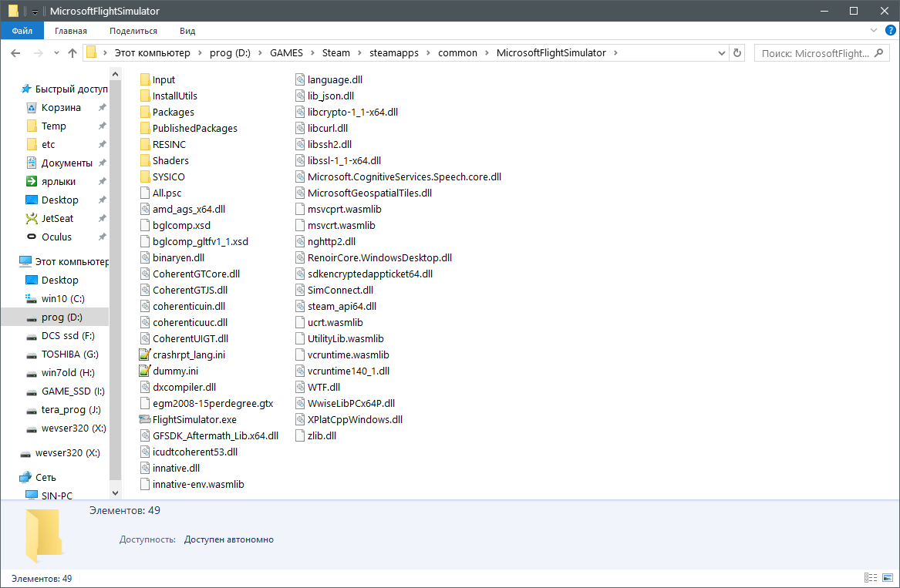Open JetSeat in Quick access
900x588 pixels.
pos(57,219)
